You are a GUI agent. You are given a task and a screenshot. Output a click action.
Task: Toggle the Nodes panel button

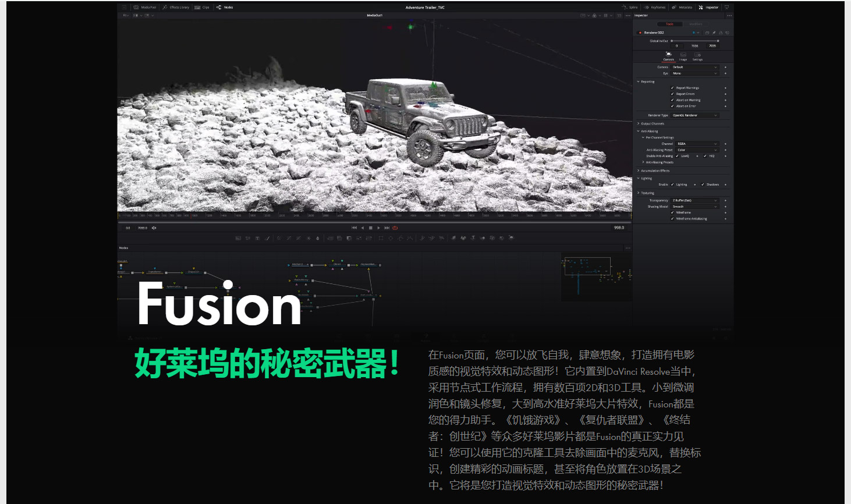coord(225,8)
